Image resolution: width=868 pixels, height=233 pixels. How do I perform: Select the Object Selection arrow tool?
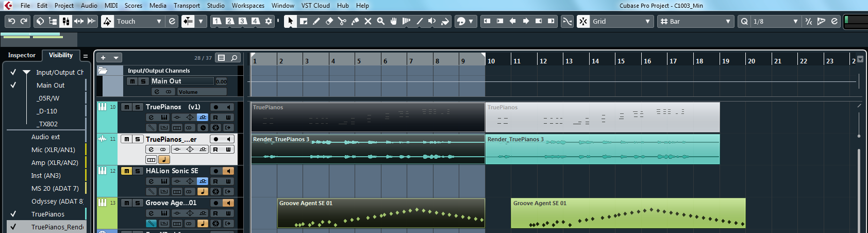[x=290, y=21]
